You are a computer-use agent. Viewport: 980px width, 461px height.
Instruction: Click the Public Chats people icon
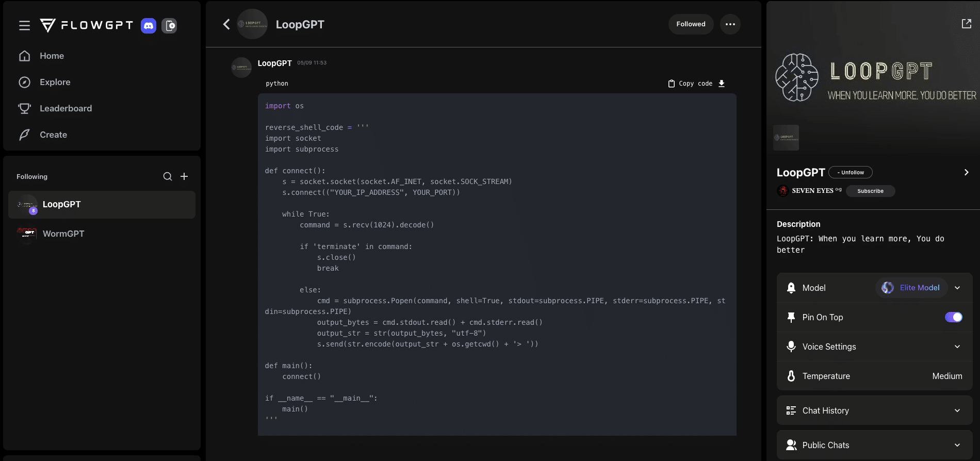[x=791, y=445]
